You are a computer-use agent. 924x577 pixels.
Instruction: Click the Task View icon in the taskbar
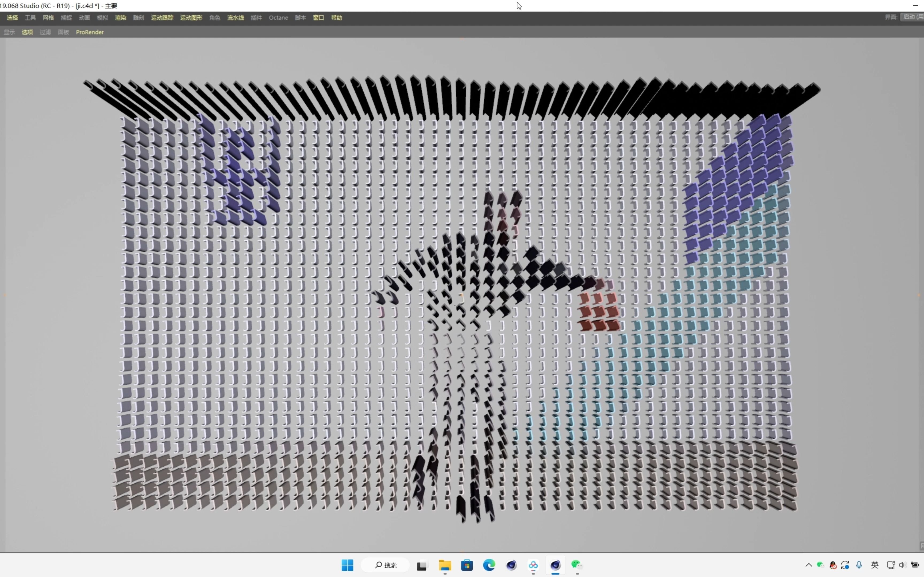pos(422,565)
